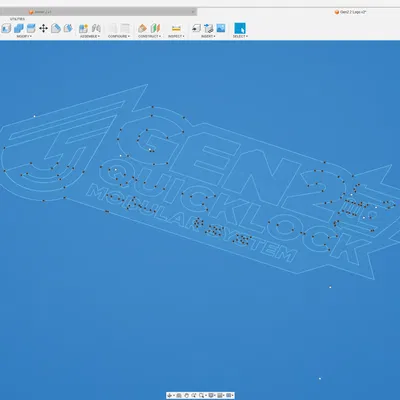Click the Fillet tool icon in Modify
Viewport: 400px width, 400px height.
pos(56,28)
